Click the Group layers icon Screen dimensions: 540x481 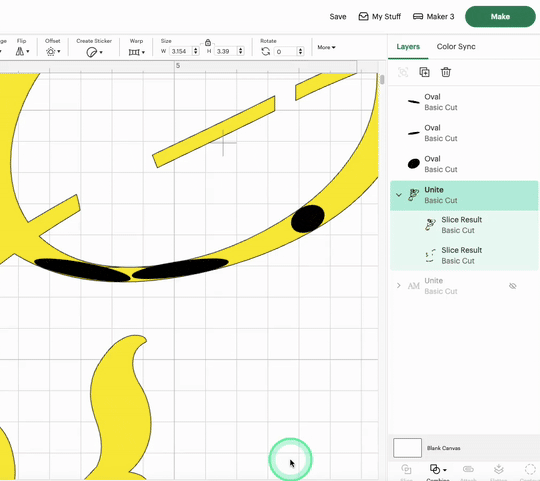tap(403, 72)
